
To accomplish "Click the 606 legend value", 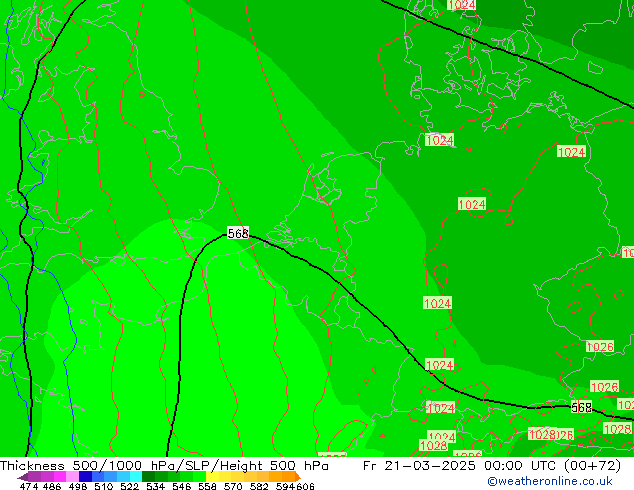I will coord(305,486).
